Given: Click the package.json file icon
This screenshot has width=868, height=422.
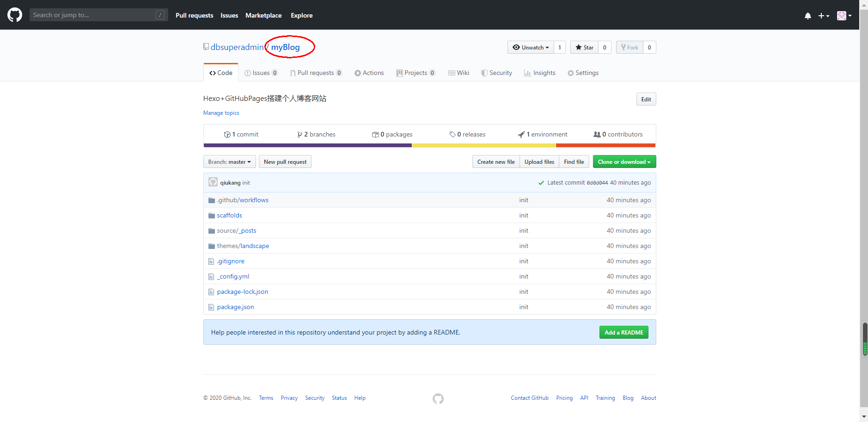Looking at the screenshot, I should [x=211, y=307].
